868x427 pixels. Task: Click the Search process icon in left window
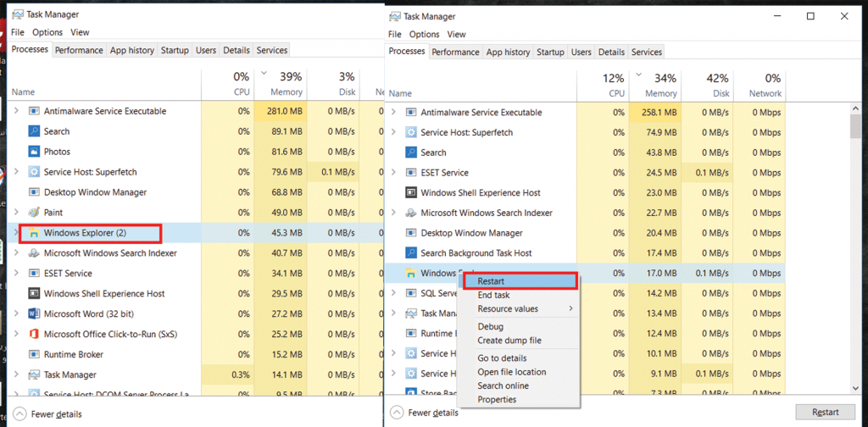34,131
